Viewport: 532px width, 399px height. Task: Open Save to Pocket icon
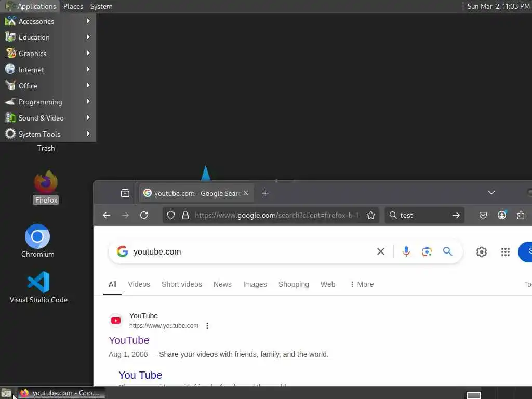(483, 215)
